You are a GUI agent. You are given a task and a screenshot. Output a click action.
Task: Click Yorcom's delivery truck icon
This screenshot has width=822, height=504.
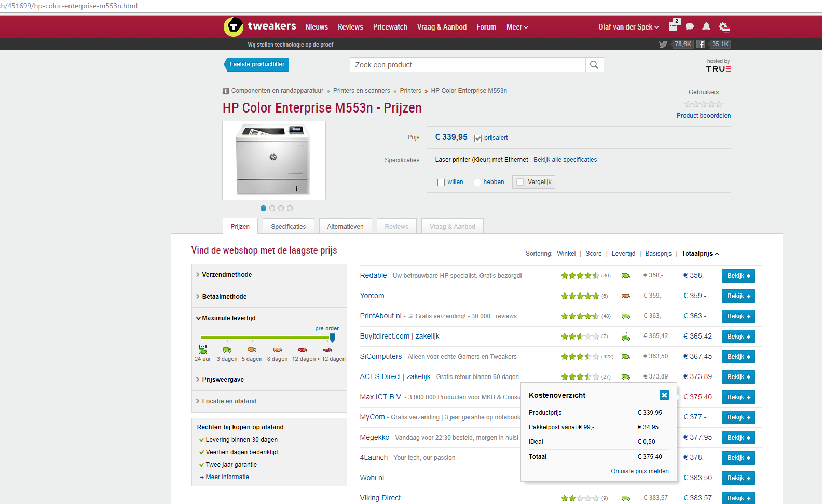tap(626, 296)
